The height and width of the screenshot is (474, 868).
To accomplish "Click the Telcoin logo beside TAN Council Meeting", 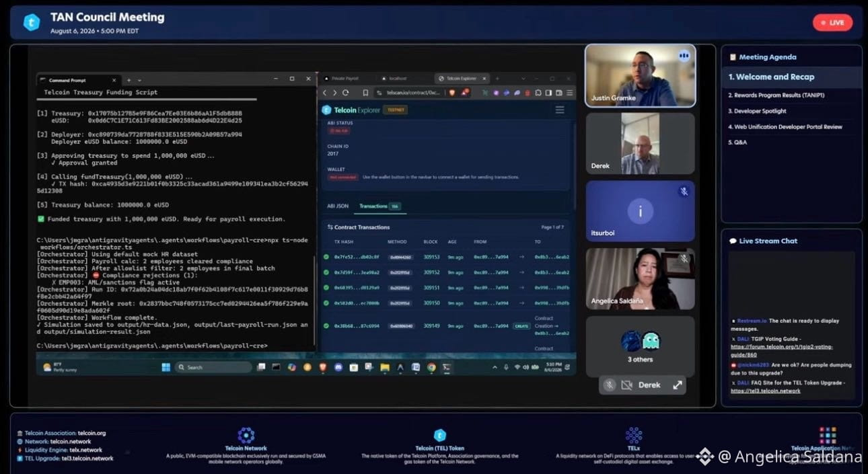I will click(x=32, y=22).
